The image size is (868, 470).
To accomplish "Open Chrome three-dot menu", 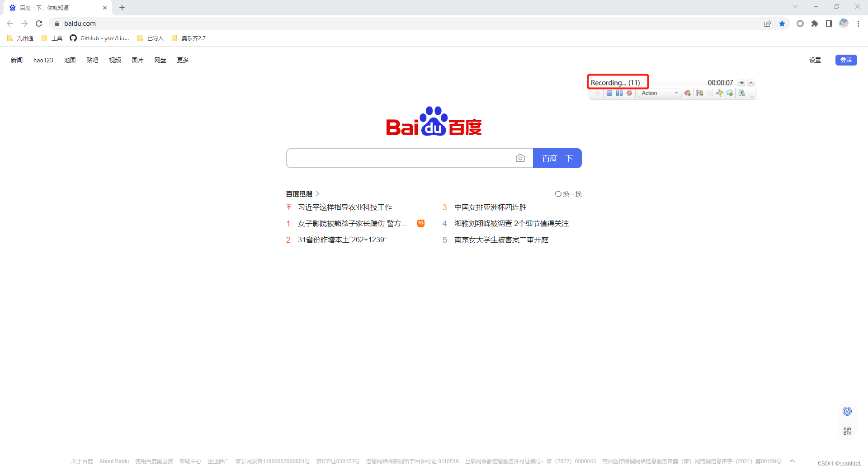I will pyautogui.click(x=858, y=23).
